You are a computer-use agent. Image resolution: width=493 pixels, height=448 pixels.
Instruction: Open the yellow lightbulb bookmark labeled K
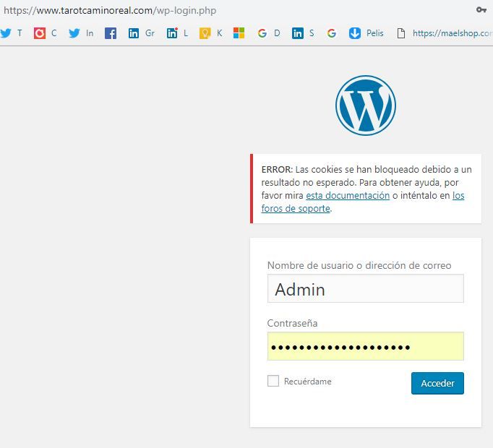click(x=210, y=33)
